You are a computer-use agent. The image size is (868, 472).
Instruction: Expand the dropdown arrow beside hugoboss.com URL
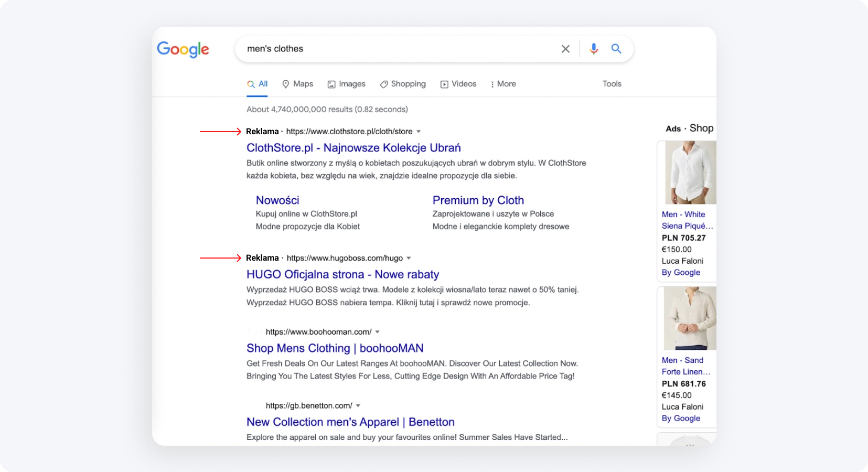pyautogui.click(x=410, y=258)
